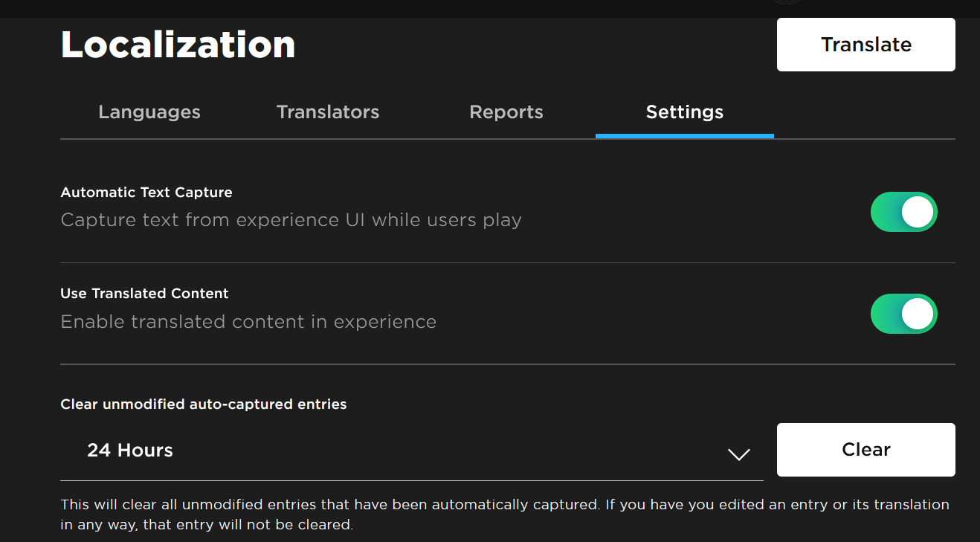Viewport: 980px width, 542px height.
Task: Open the Translate dialog
Action: tap(865, 45)
